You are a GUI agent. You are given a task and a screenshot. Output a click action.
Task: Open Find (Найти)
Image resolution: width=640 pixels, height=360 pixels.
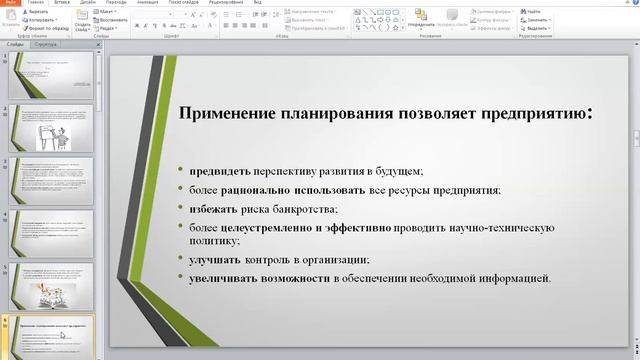531,12
